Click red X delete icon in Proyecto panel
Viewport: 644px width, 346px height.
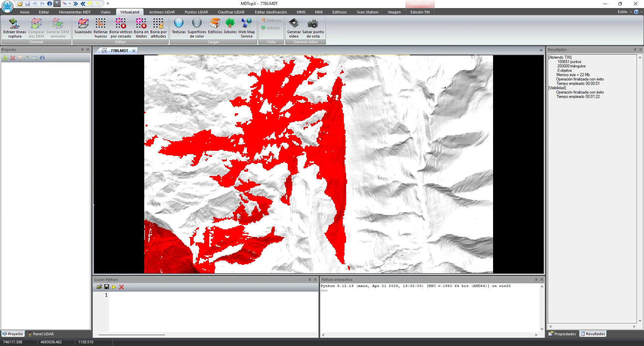coord(13,58)
